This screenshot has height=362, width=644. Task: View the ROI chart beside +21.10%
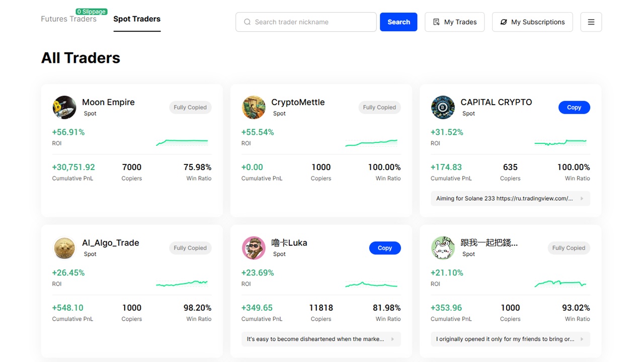coord(560,284)
